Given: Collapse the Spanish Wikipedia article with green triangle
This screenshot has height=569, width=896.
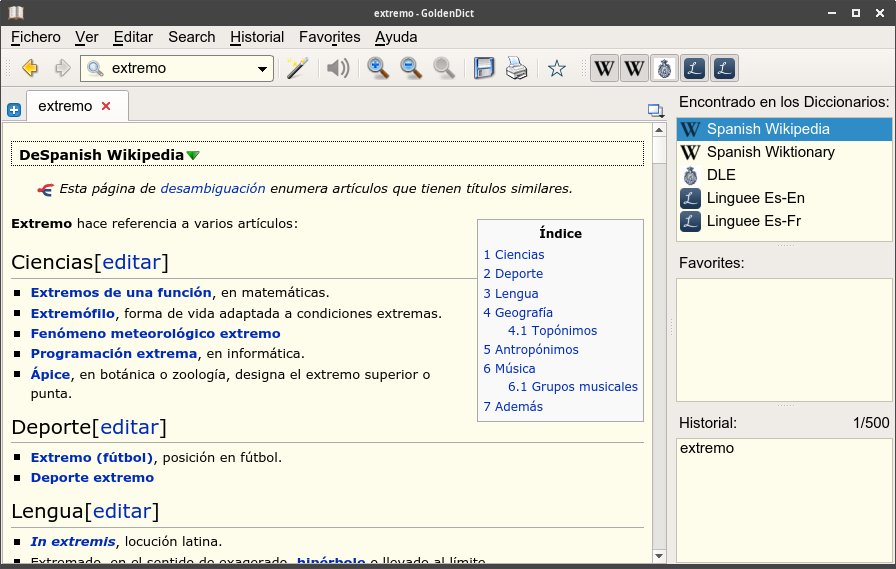Looking at the screenshot, I should tap(193, 155).
